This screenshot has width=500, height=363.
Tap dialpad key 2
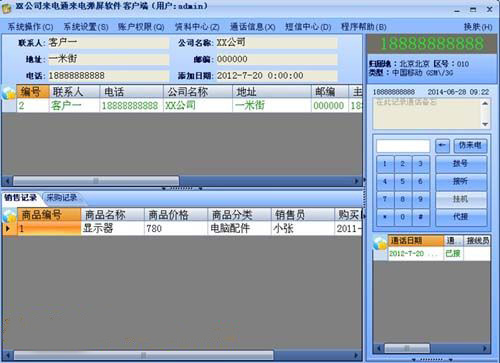pos(403,164)
